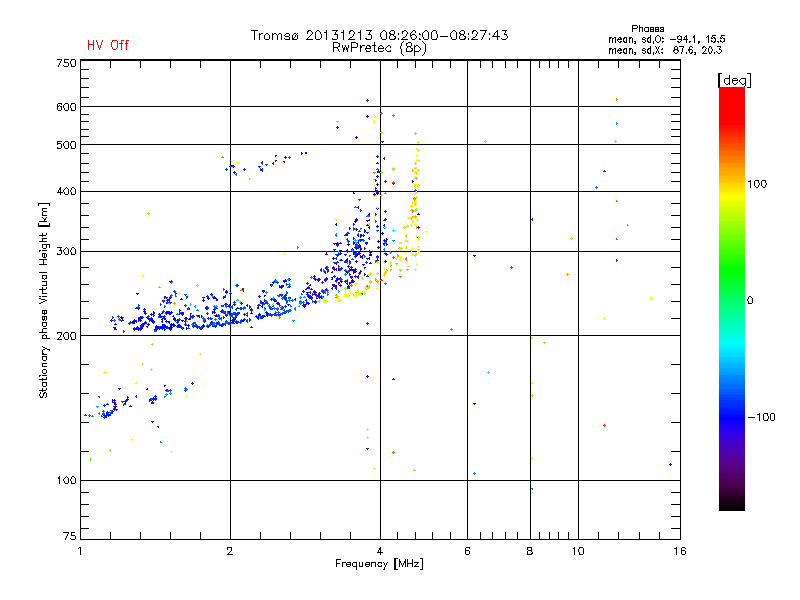Click the 'Phases' header text
Screen dimensions: 800x600
click(647, 29)
